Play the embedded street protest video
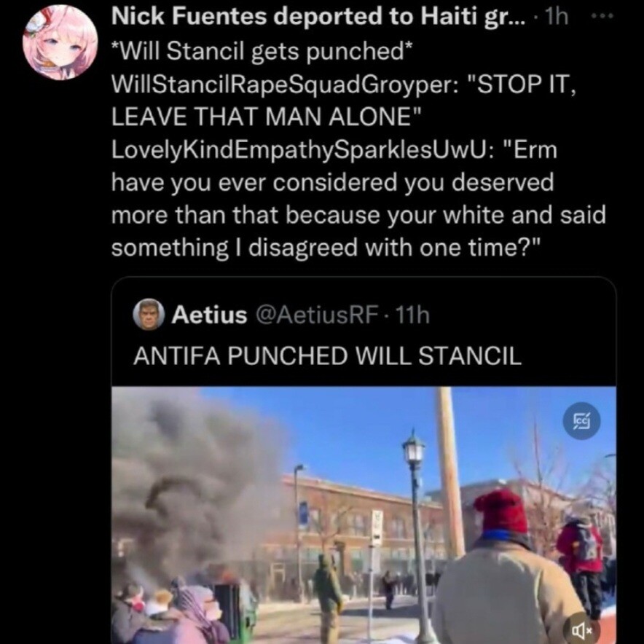644x644 pixels. coord(364,515)
